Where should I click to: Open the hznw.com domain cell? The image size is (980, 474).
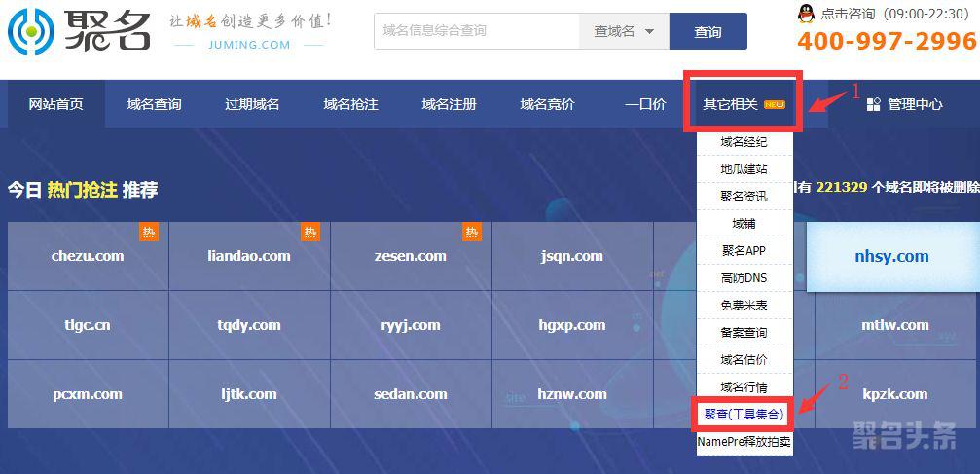(572, 394)
